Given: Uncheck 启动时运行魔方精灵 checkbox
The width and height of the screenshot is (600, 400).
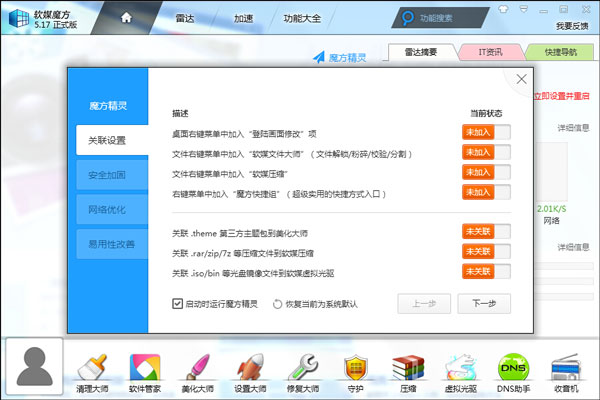Looking at the screenshot, I should click(178, 303).
